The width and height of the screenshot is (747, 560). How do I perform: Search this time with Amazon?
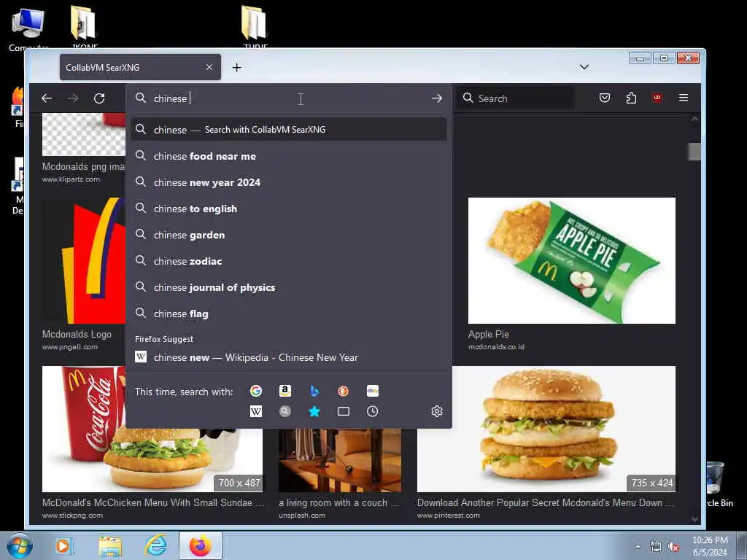(x=285, y=391)
